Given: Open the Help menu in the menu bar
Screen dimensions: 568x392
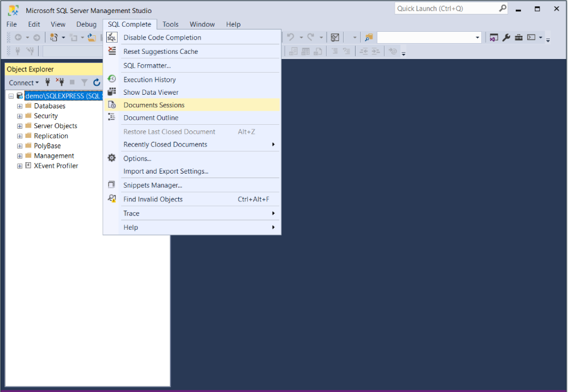Looking at the screenshot, I should pyautogui.click(x=233, y=24).
